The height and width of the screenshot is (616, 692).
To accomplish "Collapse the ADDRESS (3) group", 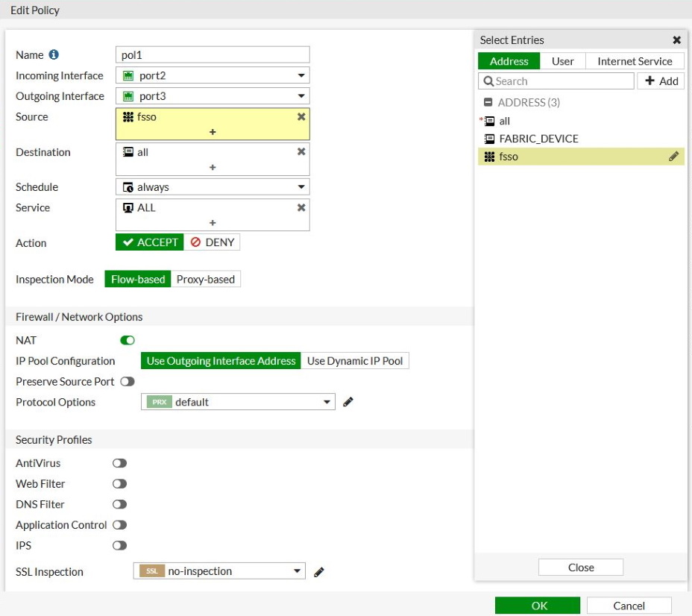I will coord(487,102).
